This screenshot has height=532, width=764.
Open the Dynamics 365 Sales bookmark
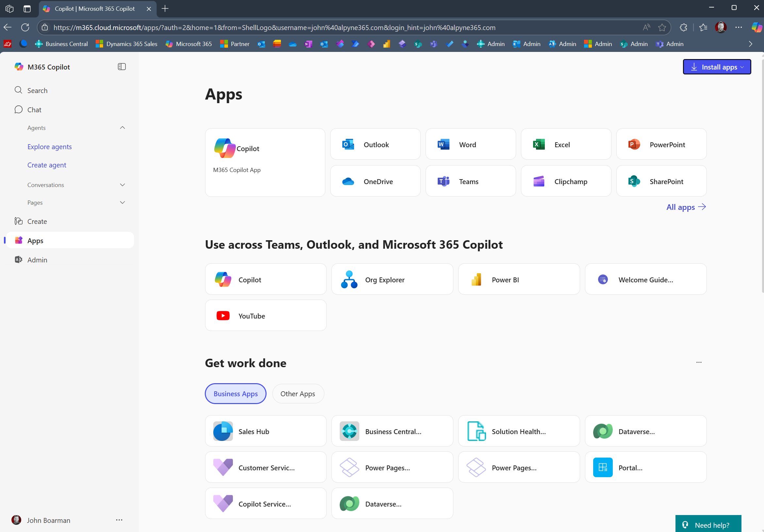pyautogui.click(x=126, y=44)
